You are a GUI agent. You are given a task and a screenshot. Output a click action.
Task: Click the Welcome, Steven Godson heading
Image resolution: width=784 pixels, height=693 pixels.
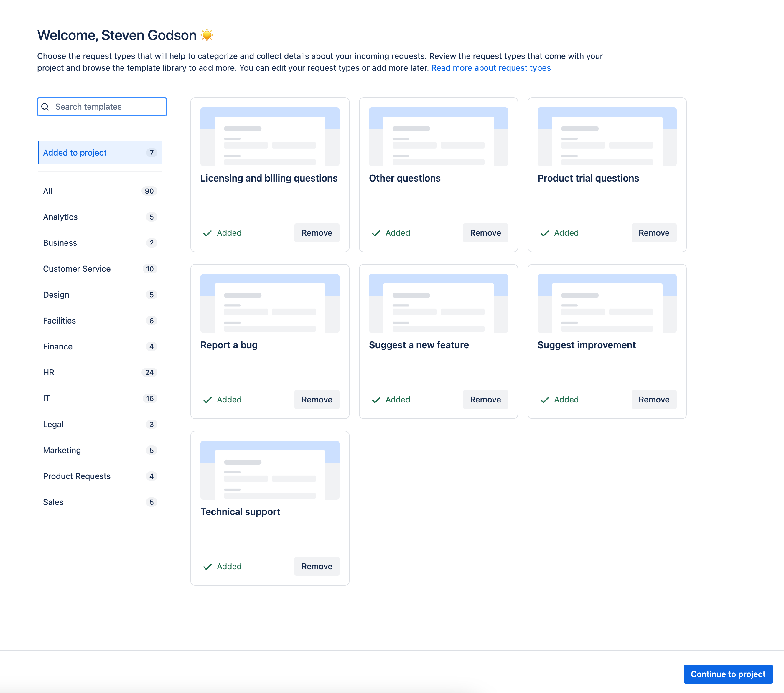[x=117, y=35]
